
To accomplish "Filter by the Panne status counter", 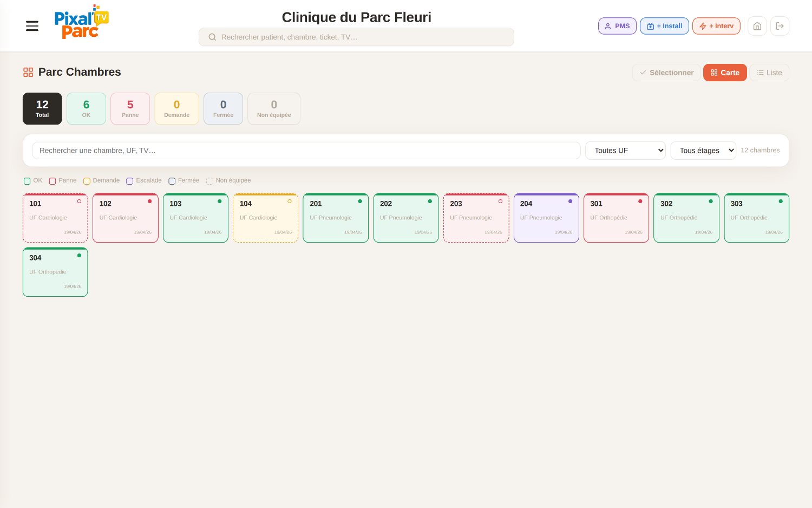I will tap(130, 109).
